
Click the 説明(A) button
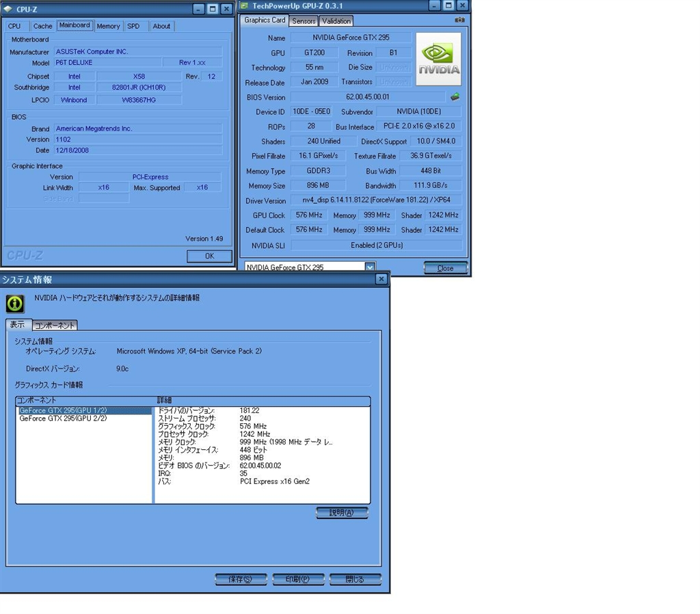click(x=342, y=513)
